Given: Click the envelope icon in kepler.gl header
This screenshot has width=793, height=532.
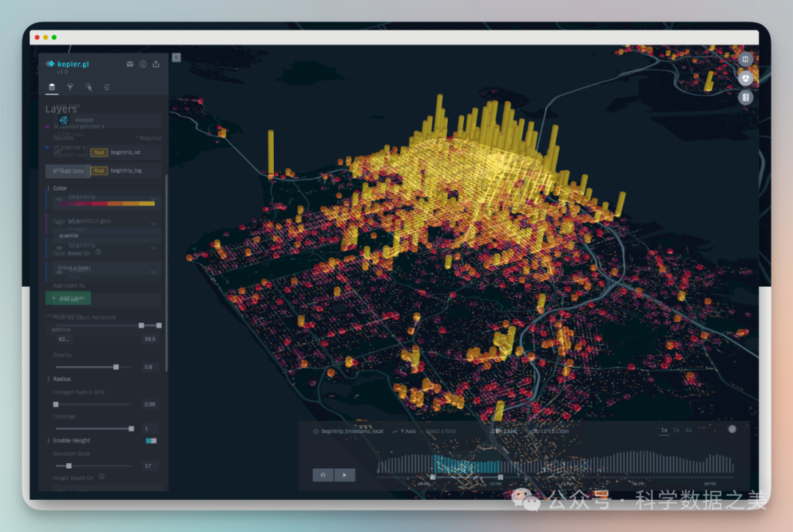Looking at the screenshot, I should pyautogui.click(x=130, y=65).
